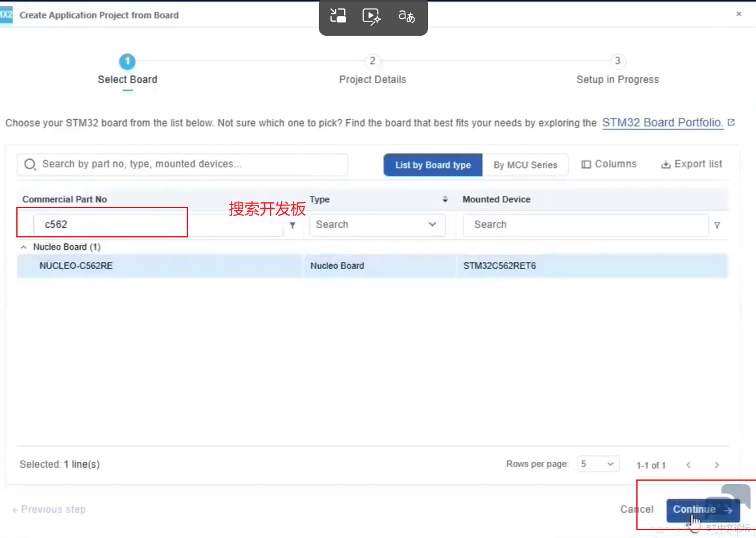Click the Export list button

pos(692,165)
